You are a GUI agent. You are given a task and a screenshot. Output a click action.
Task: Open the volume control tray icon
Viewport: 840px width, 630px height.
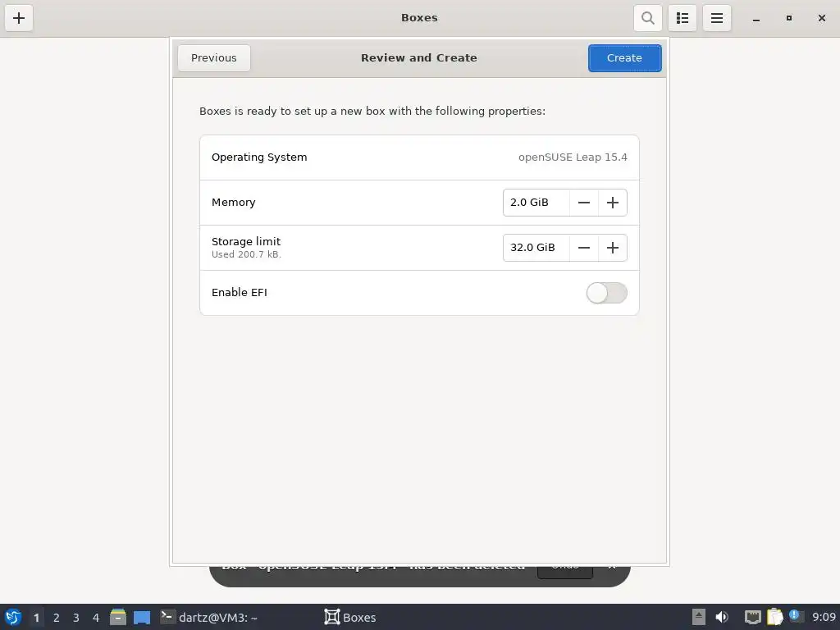point(722,617)
